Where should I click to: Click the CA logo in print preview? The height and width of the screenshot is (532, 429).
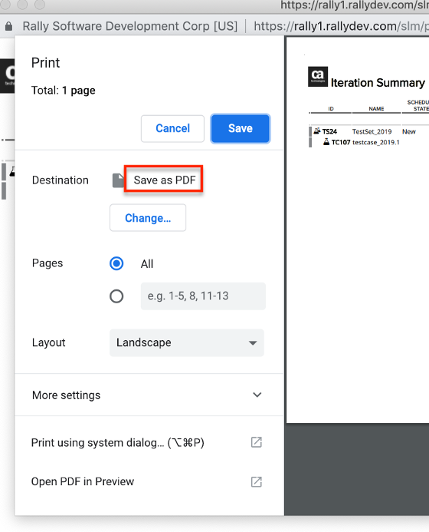click(318, 77)
